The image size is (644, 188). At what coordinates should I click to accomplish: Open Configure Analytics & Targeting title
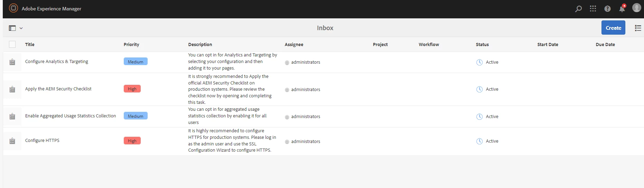(x=57, y=61)
